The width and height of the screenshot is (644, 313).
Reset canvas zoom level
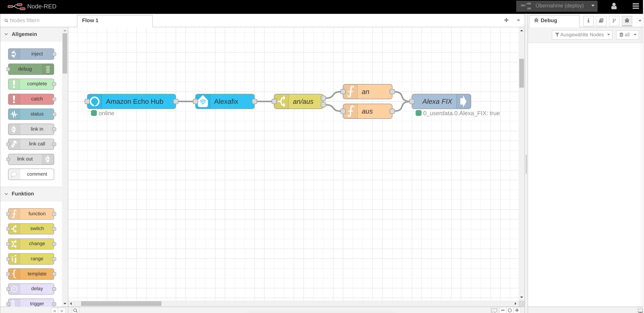click(510, 310)
